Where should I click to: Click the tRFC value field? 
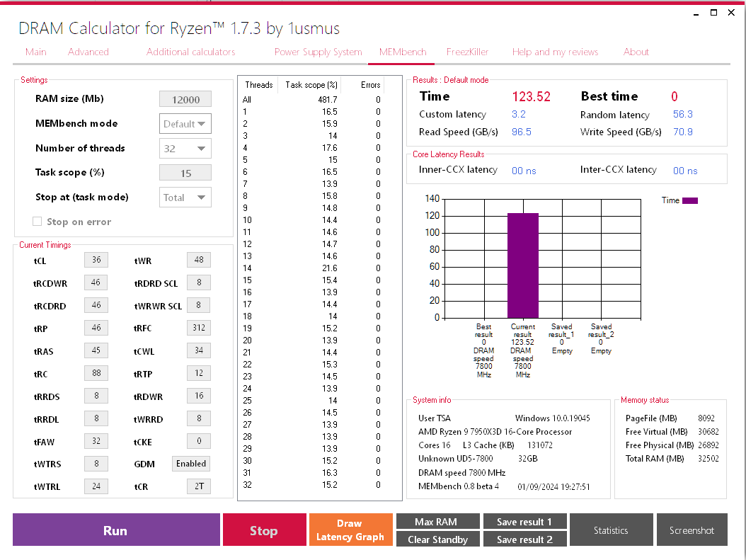[x=199, y=327]
